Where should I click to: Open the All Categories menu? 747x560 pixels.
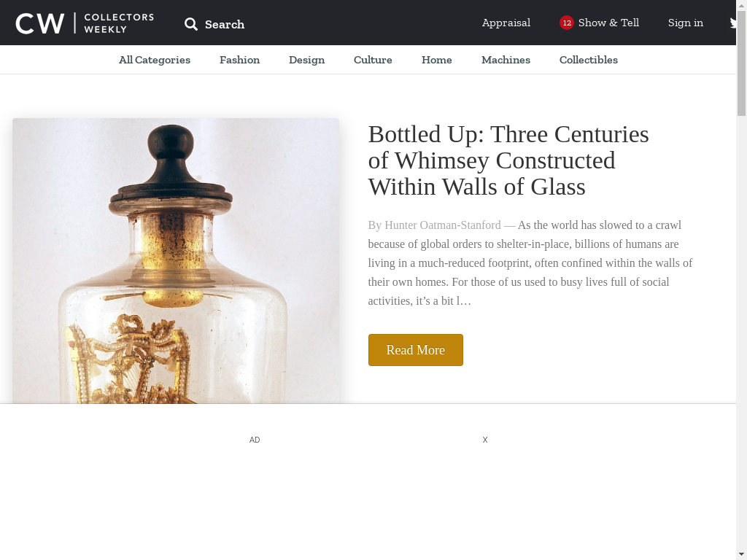click(x=155, y=60)
